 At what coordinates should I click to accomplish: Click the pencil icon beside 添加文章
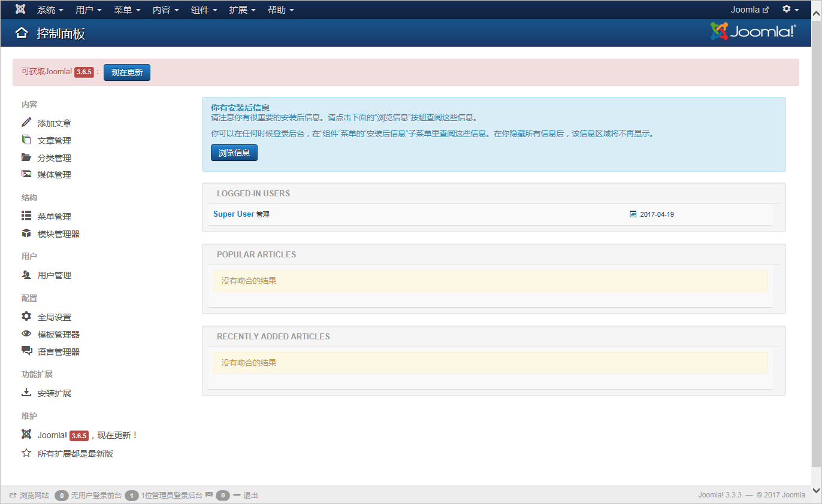[x=26, y=123]
